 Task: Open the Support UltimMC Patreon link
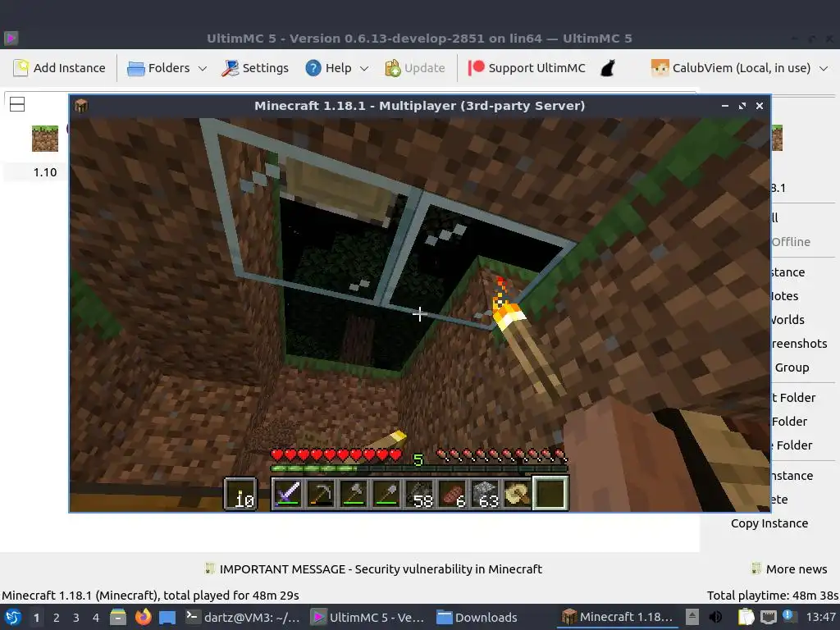(527, 68)
